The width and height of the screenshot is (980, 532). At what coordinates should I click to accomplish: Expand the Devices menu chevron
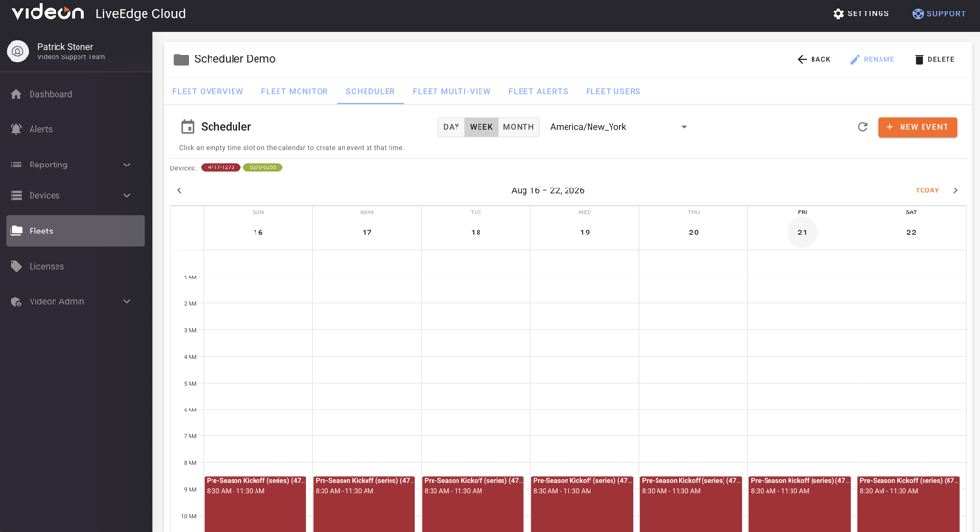point(127,195)
